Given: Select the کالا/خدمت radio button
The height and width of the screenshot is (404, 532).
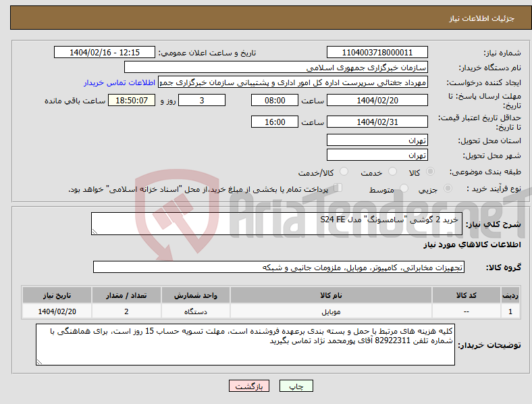Looking at the screenshot, I should pyautogui.click(x=344, y=172).
